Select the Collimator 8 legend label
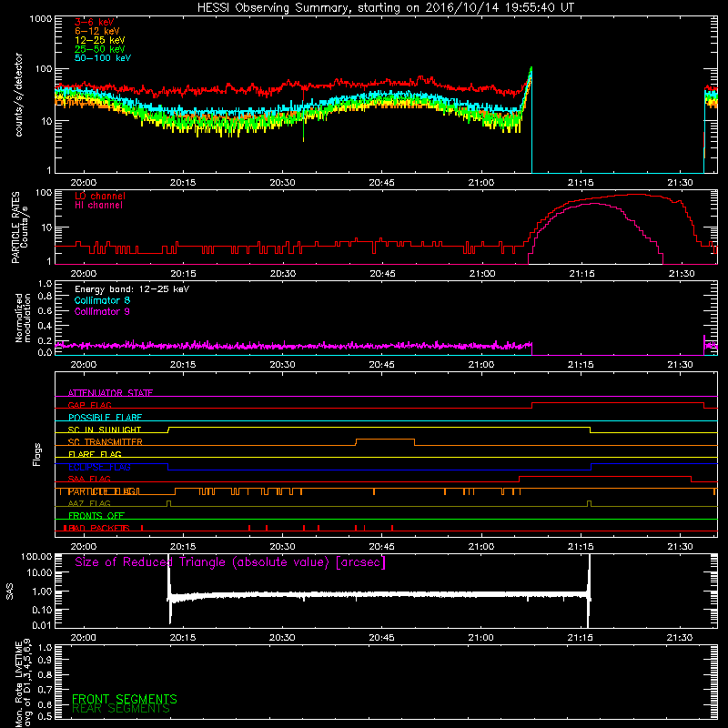728x728 pixels. (102, 300)
